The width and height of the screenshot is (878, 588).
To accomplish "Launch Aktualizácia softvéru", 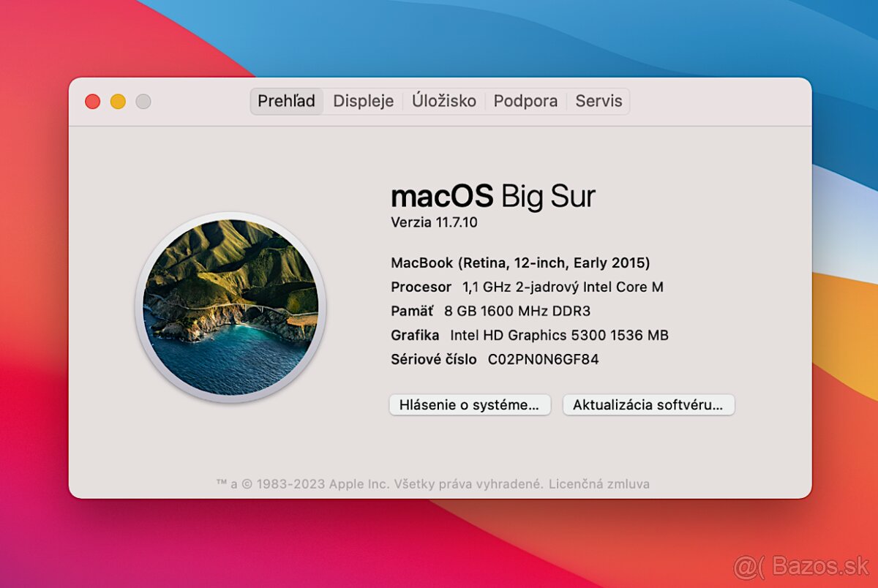I will (x=648, y=404).
